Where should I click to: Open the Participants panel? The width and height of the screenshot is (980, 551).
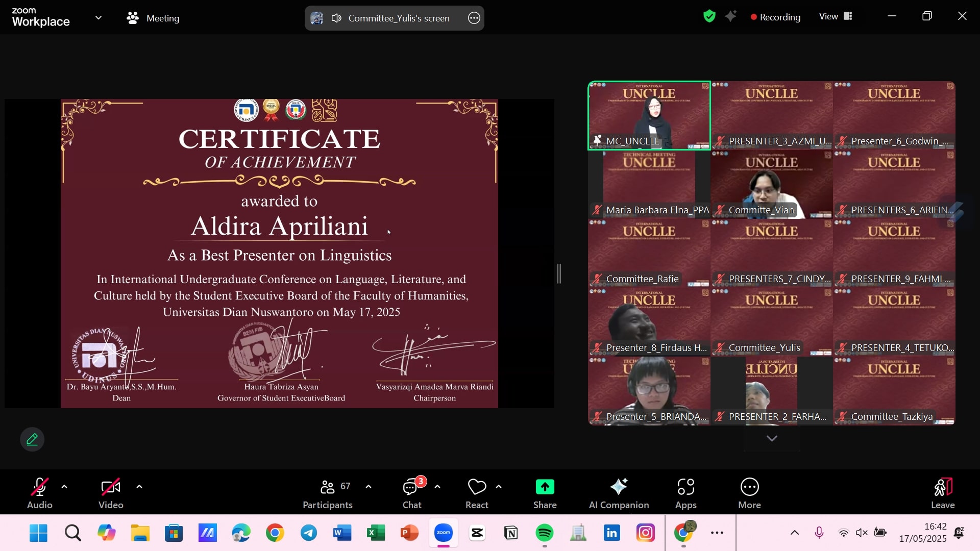328,493
